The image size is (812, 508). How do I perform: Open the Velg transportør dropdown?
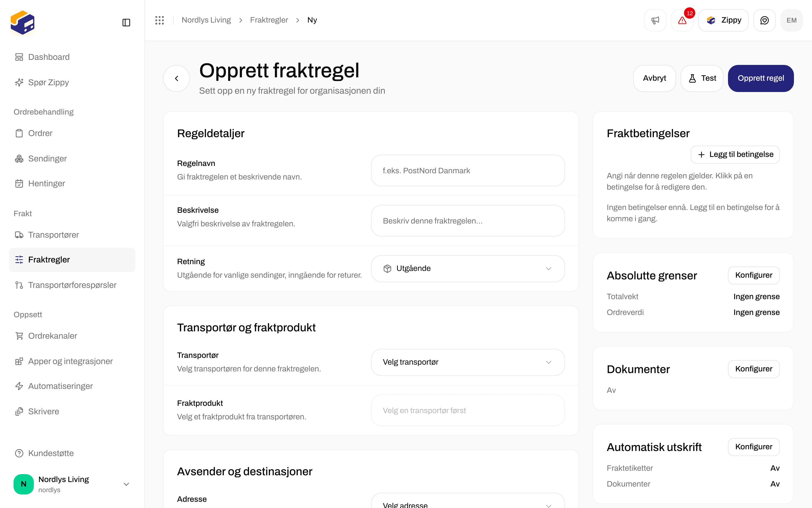coord(468,362)
